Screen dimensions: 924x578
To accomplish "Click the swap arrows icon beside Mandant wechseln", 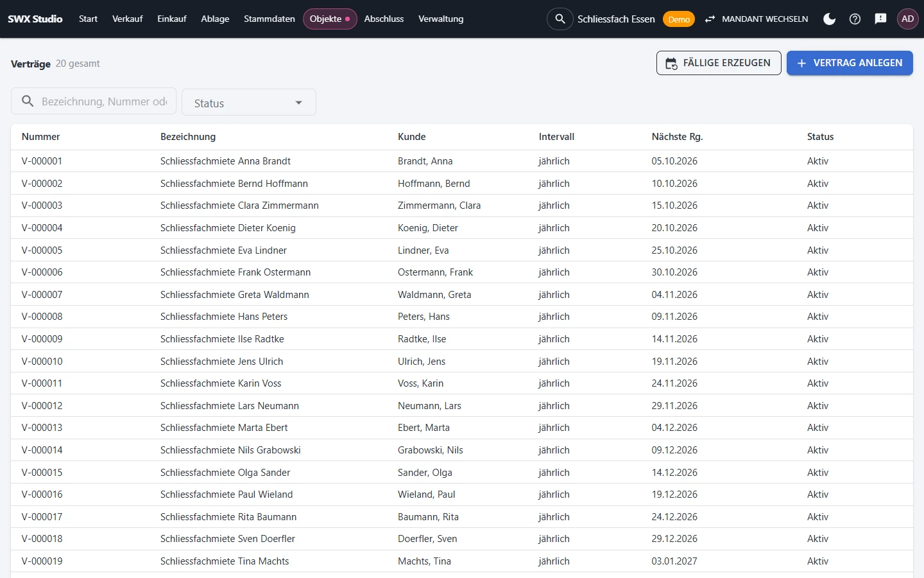I will pos(710,19).
